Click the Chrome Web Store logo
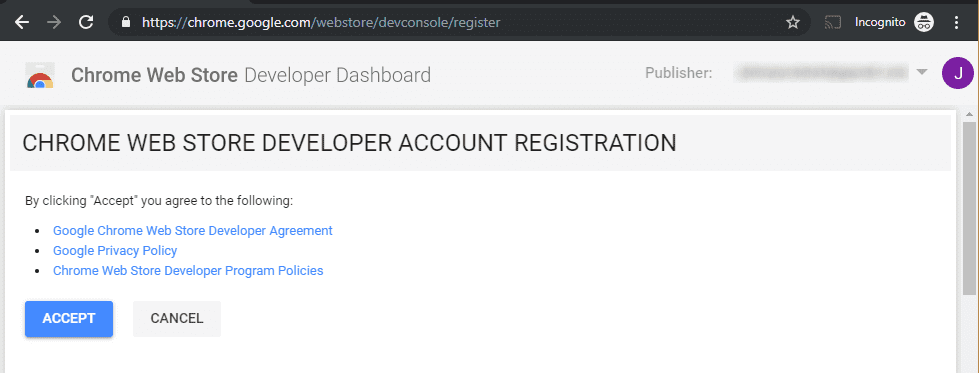The width and height of the screenshot is (979, 373). 40,76
